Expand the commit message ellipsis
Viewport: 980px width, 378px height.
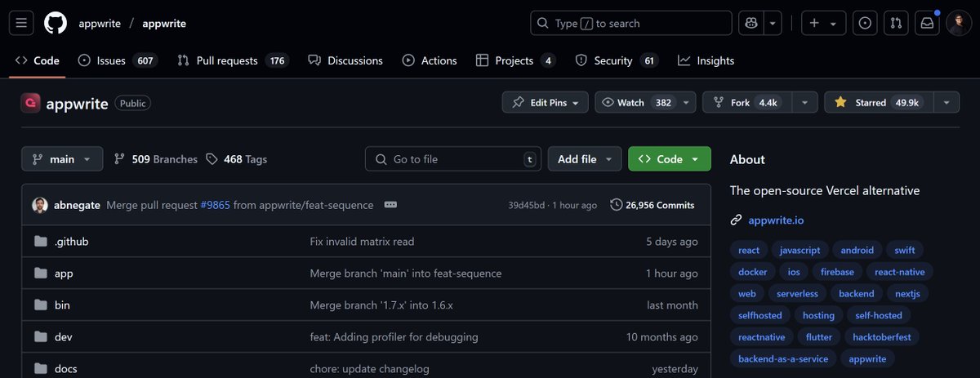[x=390, y=205]
